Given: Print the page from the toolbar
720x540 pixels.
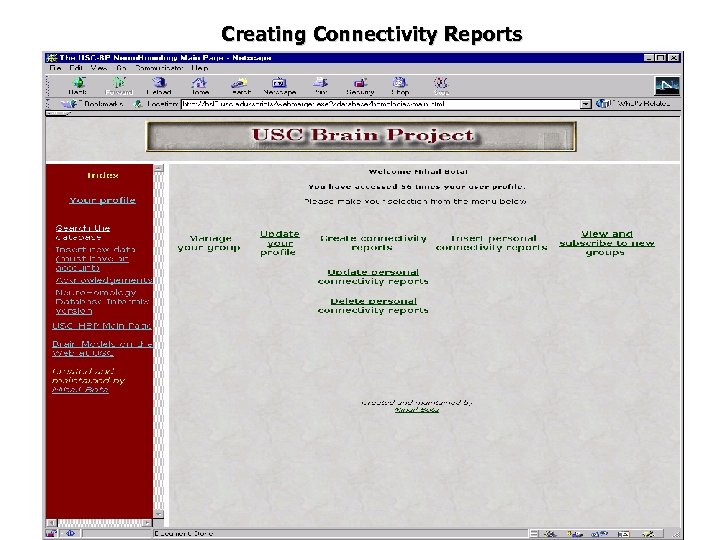Looking at the screenshot, I should point(321,86).
